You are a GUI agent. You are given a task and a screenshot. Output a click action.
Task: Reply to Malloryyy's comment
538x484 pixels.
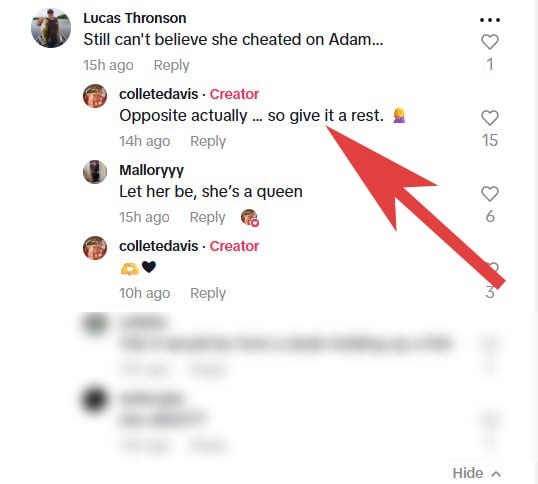tap(208, 217)
